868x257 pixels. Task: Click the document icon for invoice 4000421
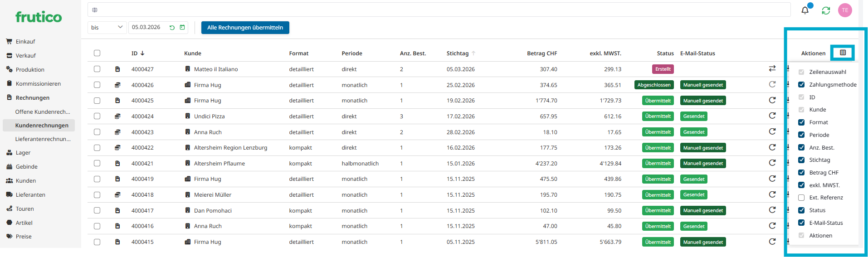(x=117, y=163)
